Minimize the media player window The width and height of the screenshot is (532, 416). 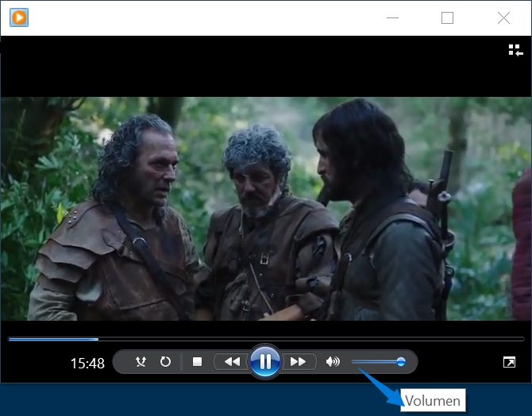coord(392,17)
